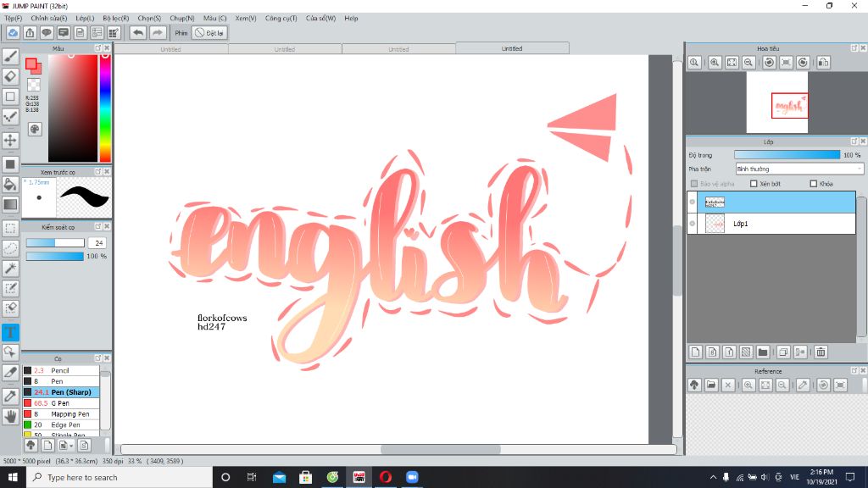868x488 pixels.
Task: Choose the Lasso select tool
Action: [x=10, y=248]
